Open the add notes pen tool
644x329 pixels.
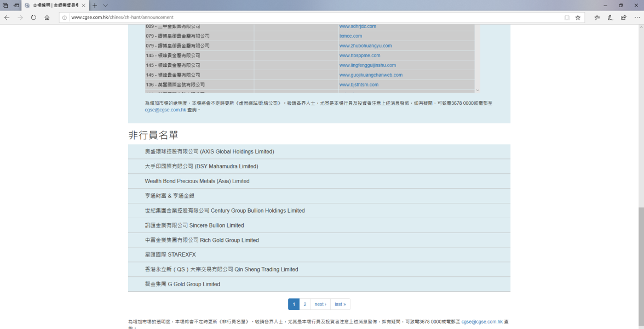[x=610, y=18]
